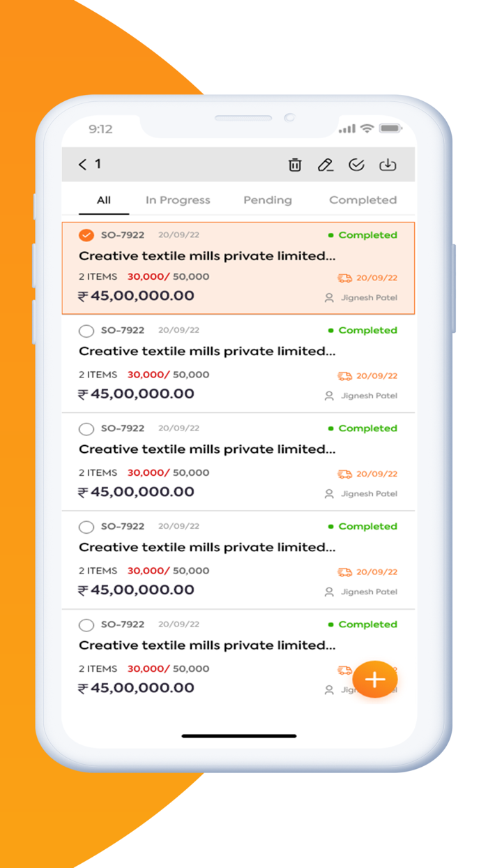Show the All orders tab
Screen dimensions: 488x868
[x=104, y=200]
